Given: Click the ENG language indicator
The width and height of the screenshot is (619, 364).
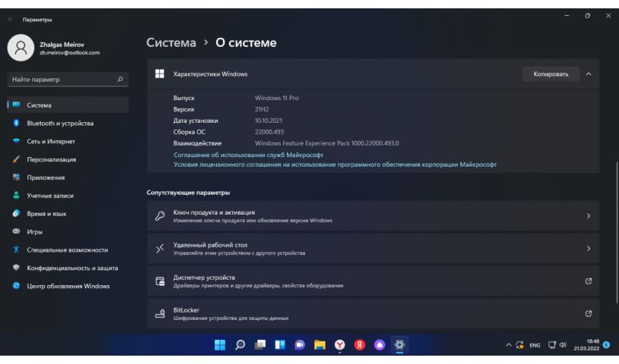Looking at the screenshot, I should pos(535,345).
